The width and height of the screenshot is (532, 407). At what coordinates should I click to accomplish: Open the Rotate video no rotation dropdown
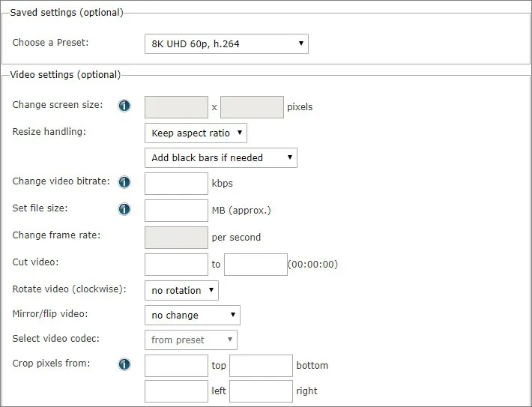point(181,290)
